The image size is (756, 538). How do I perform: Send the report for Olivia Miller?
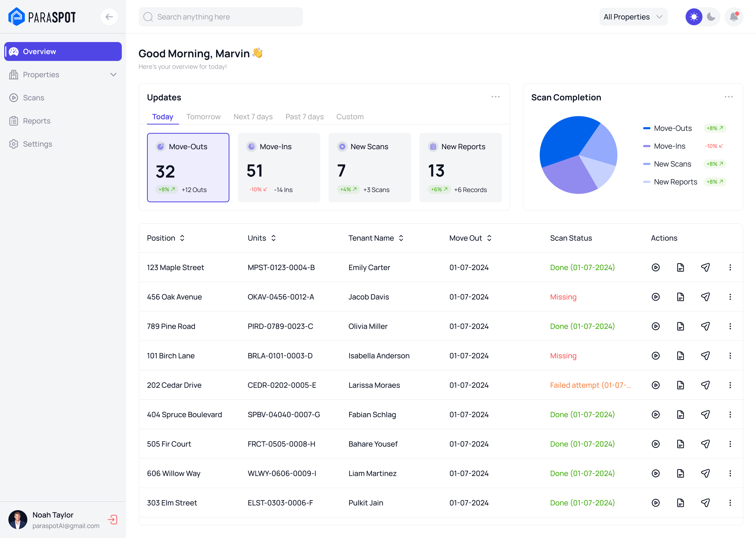coord(706,326)
